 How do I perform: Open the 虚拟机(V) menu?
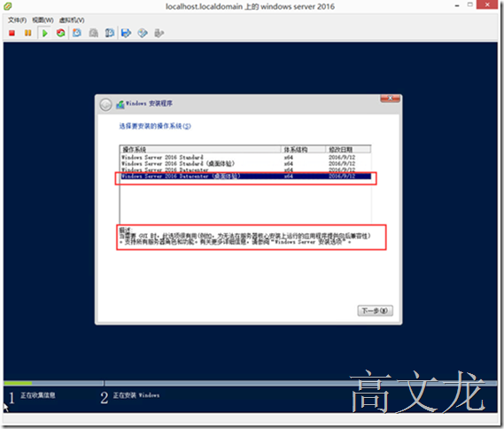pos(72,20)
